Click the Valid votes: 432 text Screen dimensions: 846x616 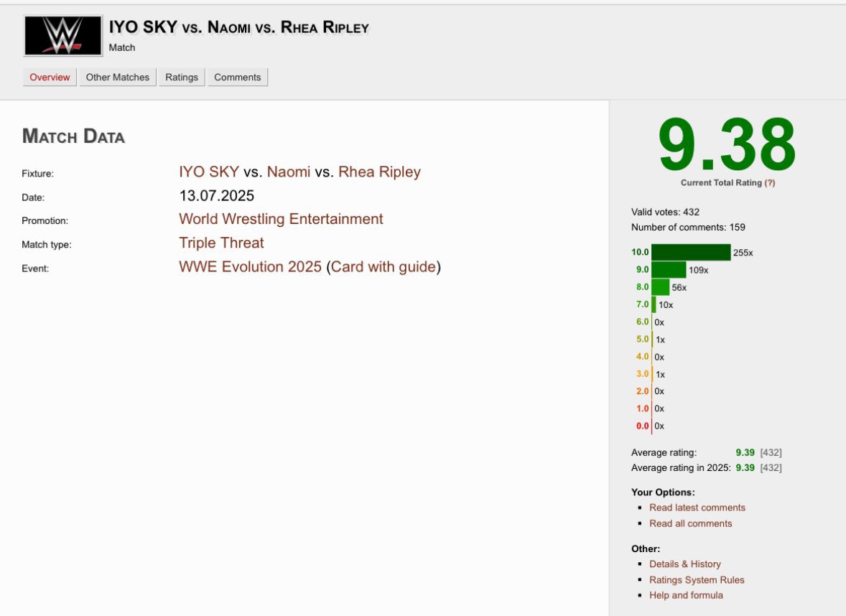(665, 212)
